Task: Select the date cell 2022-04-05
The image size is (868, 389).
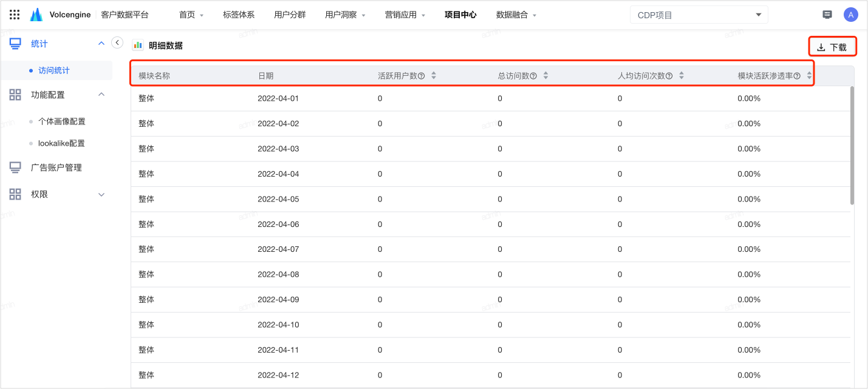Action: pyautogui.click(x=278, y=199)
